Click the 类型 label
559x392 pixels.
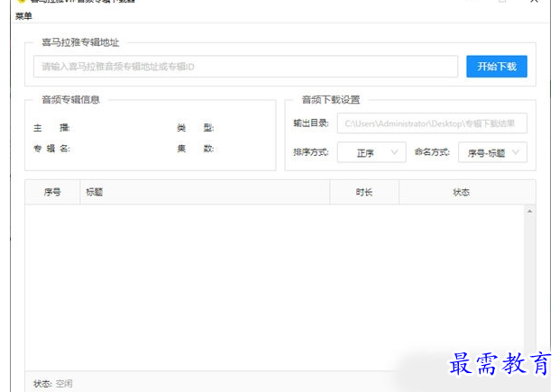point(196,128)
